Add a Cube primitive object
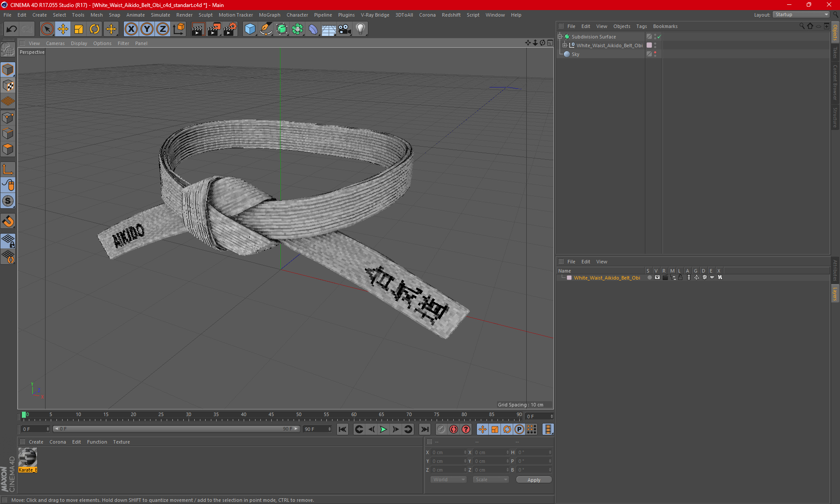Image resolution: width=840 pixels, height=504 pixels. pos(250,29)
